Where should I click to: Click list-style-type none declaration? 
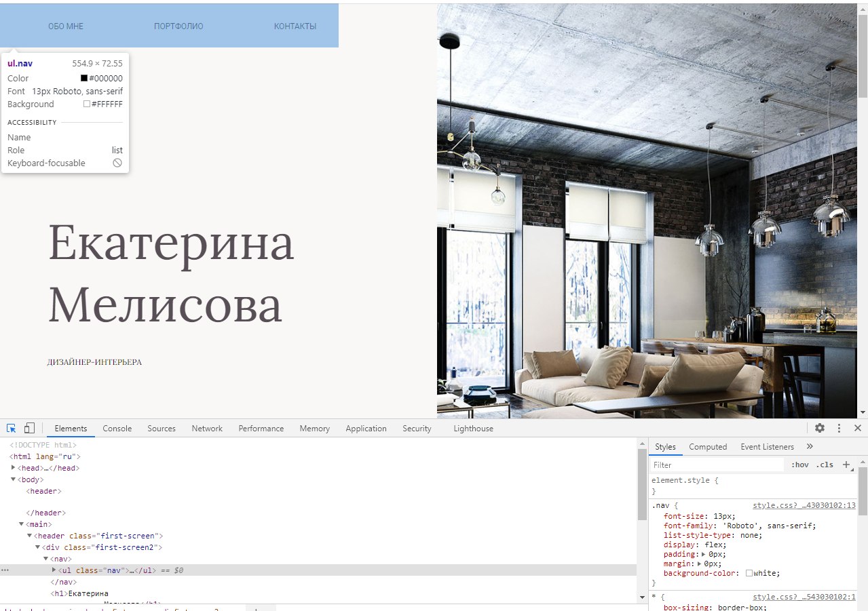[713, 535]
